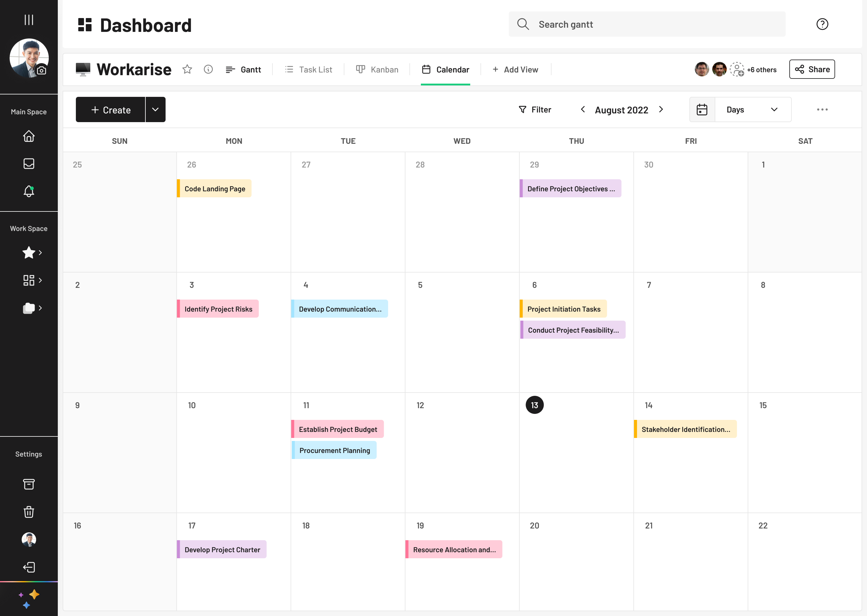Toggle the favorite star next to Workarise
Screen dimensions: 867x616
pyautogui.click(x=187, y=69)
